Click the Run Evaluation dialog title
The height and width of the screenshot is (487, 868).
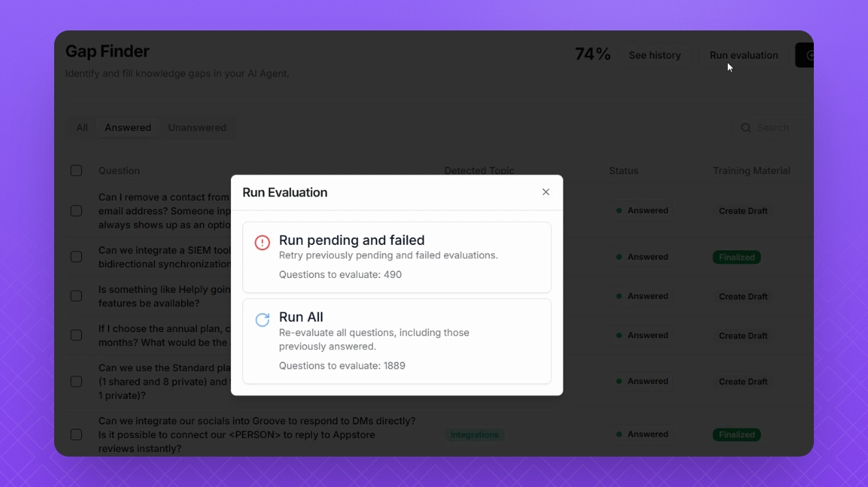point(285,193)
